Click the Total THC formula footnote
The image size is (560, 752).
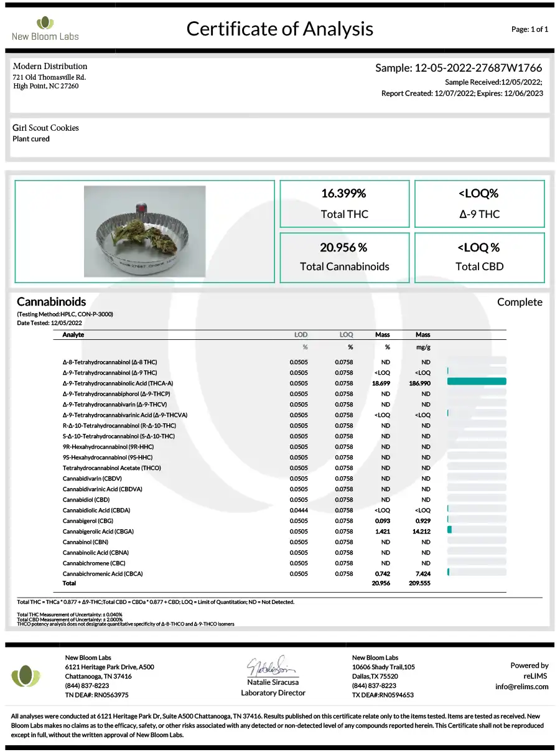click(x=155, y=602)
